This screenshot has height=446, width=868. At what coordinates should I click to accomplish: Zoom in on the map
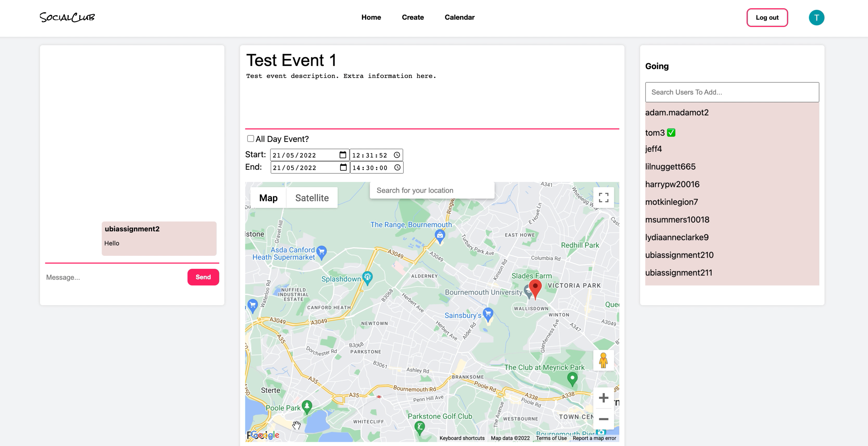603,398
